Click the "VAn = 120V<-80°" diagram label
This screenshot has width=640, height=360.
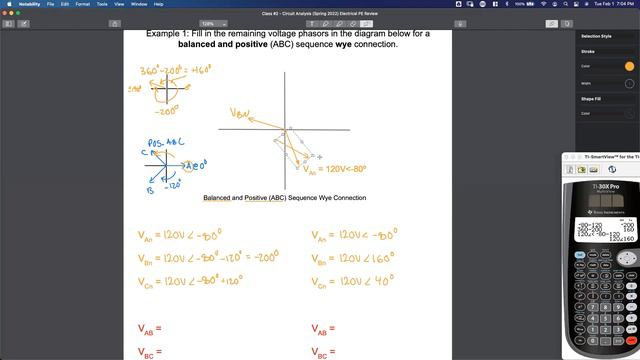click(x=335, y=169)
